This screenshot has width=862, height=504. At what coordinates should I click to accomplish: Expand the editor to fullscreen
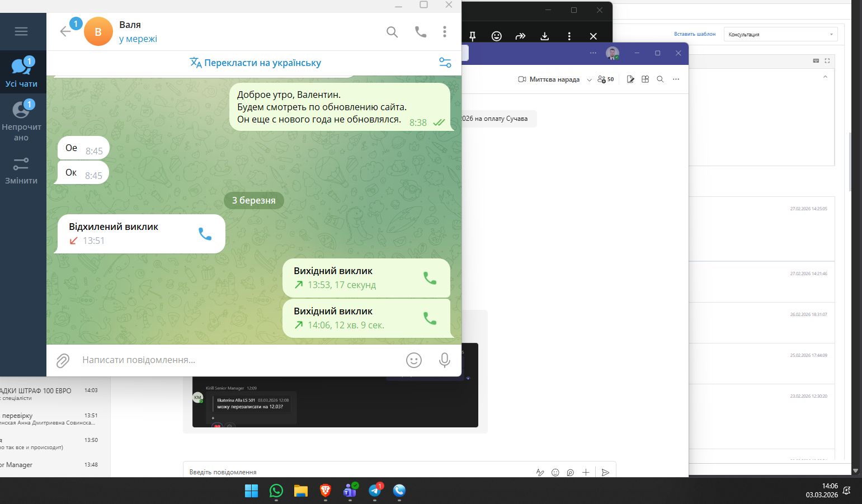(827, 60)
